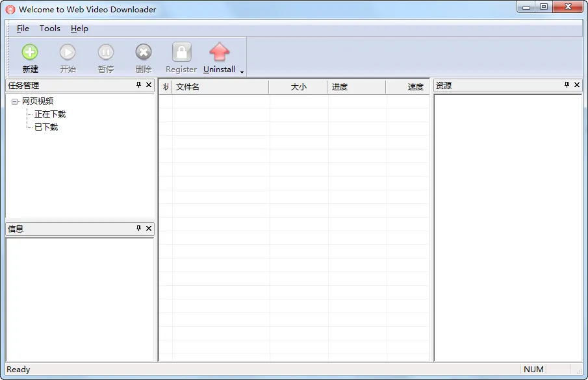Click the narrow first column header
Screen dimensions: 588x380
(166, 87)
